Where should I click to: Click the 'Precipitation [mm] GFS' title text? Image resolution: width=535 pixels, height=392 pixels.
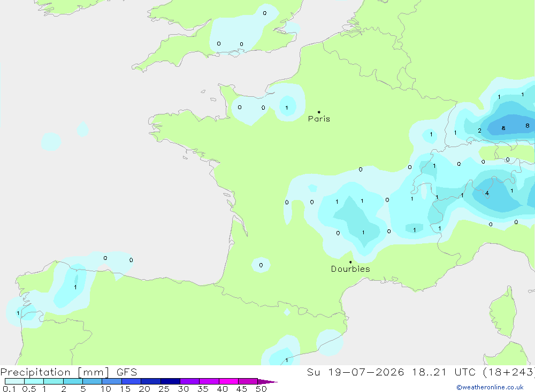pos(68,372)
